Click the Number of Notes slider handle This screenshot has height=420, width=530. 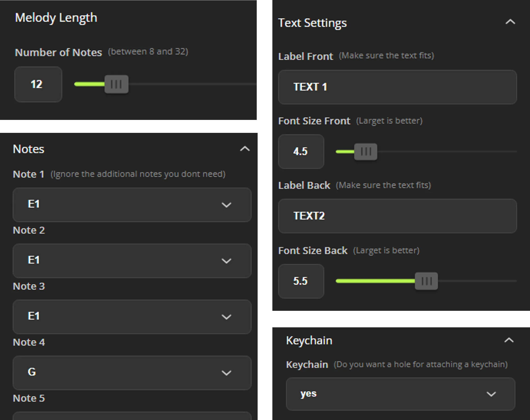pyautogui.click(x=116, y=84)
